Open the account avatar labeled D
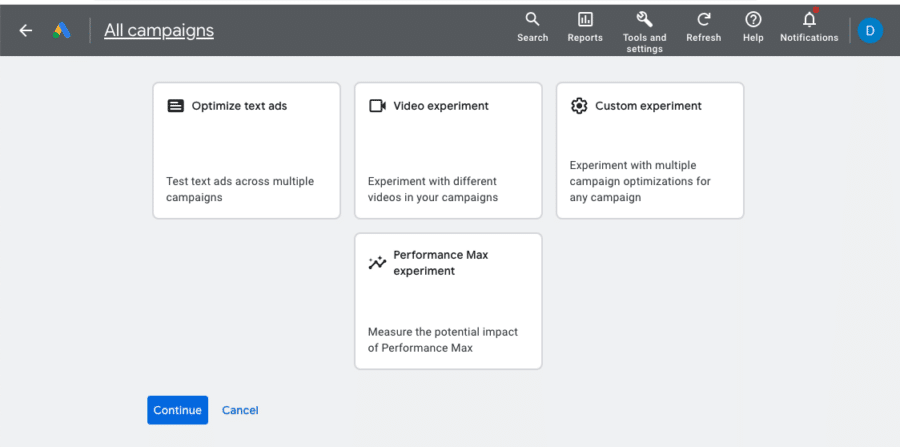 [x=870, y=31]
